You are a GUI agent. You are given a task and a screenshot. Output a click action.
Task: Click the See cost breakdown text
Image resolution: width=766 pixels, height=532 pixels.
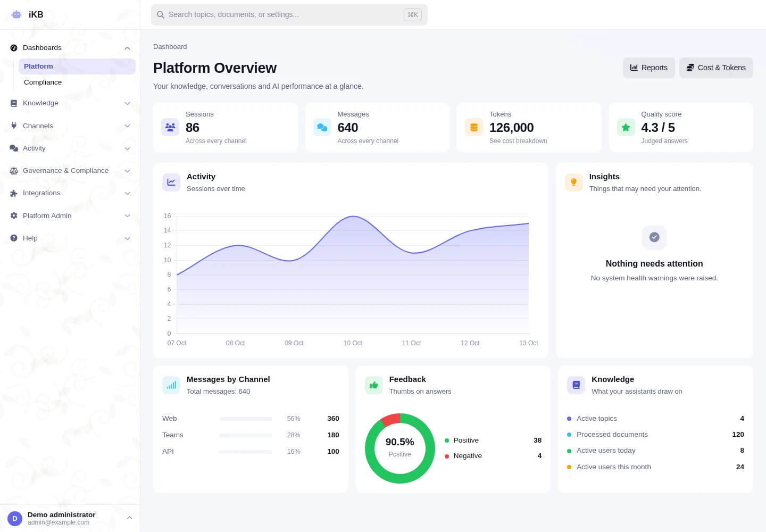point(518,141)
